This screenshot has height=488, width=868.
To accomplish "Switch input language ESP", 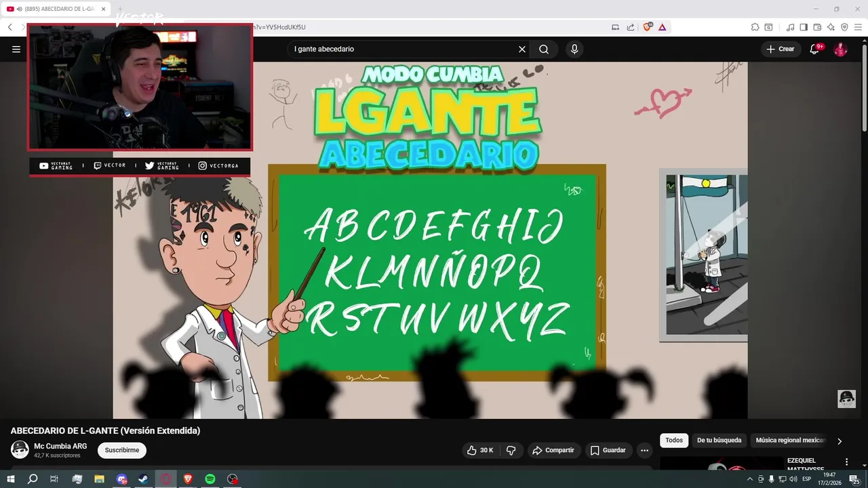I will tap(807, 479).
